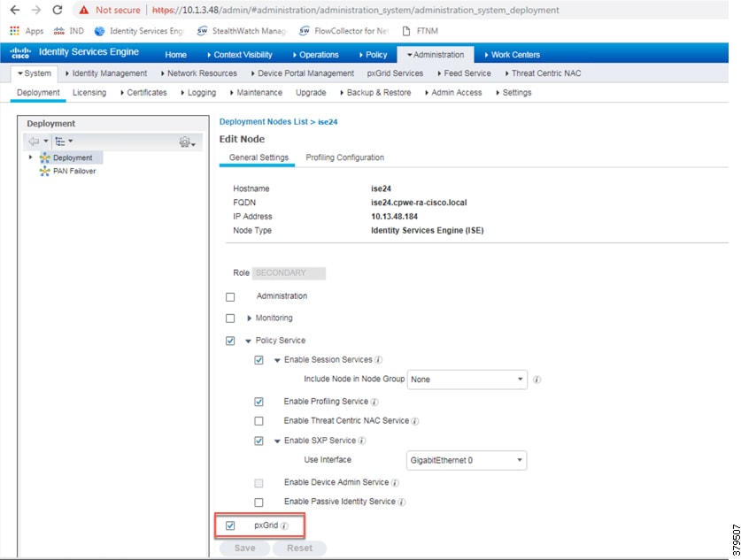Open the pxGrid Services link

pos(395,73)
